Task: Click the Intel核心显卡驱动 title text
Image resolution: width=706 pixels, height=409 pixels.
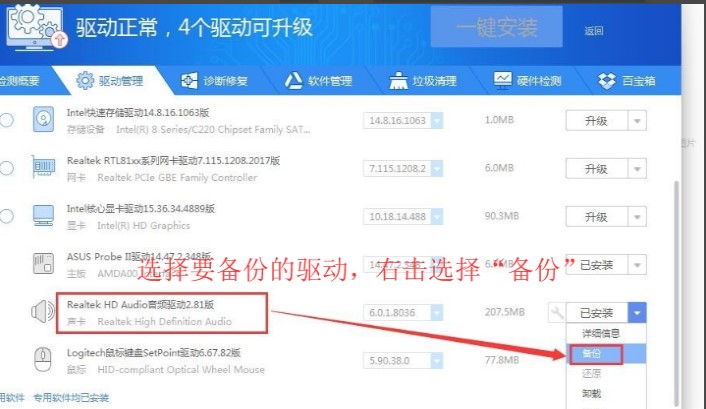Action: coord(140,209)
